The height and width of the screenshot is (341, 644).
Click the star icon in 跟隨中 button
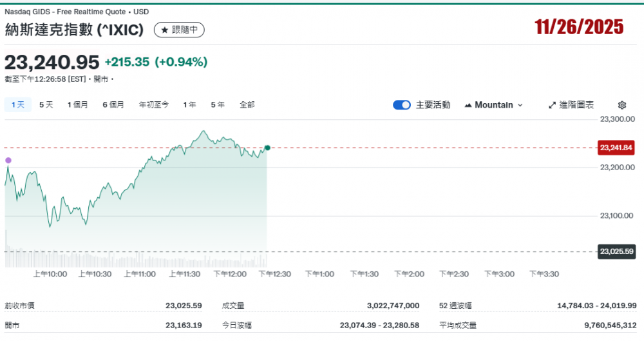[164, 30]
